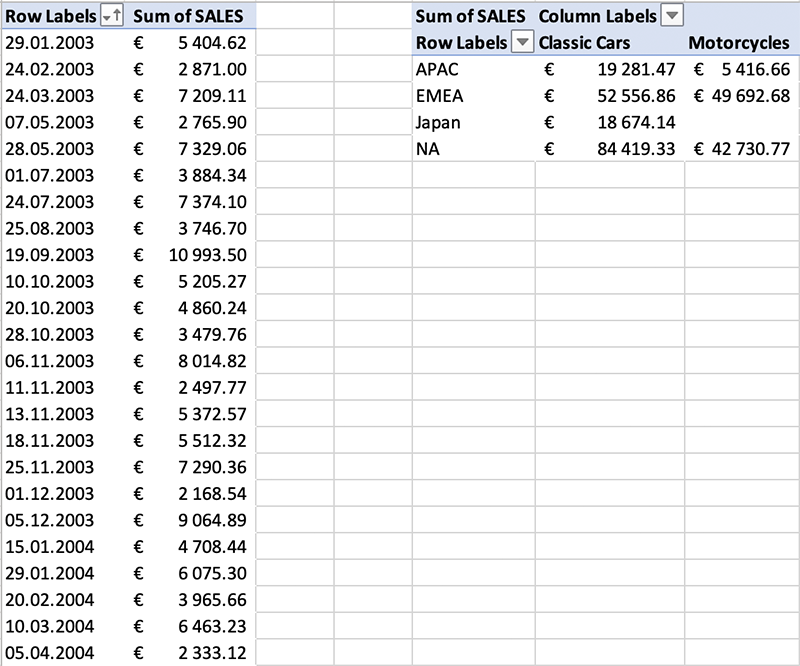
Task: Select the date cell 05.04.2004
Action: (49, 653)
